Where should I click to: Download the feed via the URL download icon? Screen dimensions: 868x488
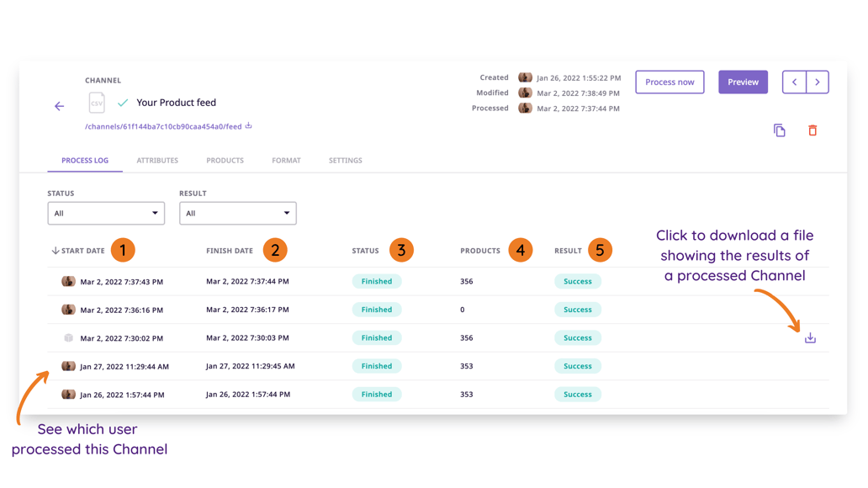tap(248, 126)
